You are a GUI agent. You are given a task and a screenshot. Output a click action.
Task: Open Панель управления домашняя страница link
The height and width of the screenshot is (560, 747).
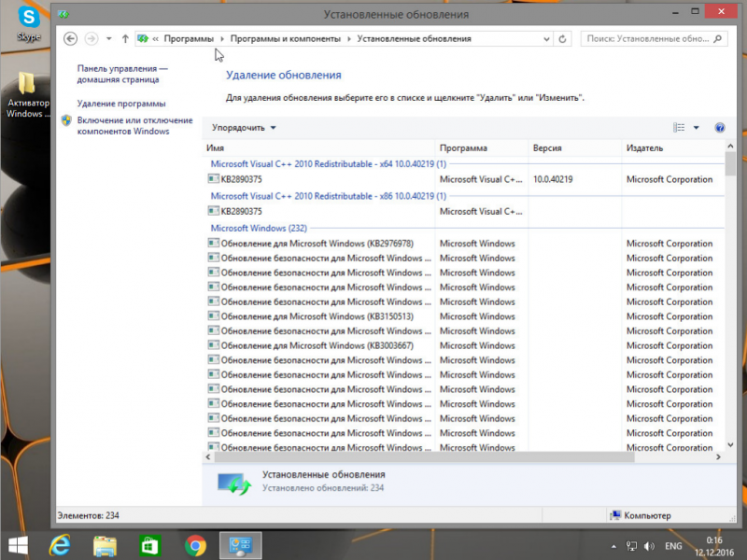tap(122, 74)
